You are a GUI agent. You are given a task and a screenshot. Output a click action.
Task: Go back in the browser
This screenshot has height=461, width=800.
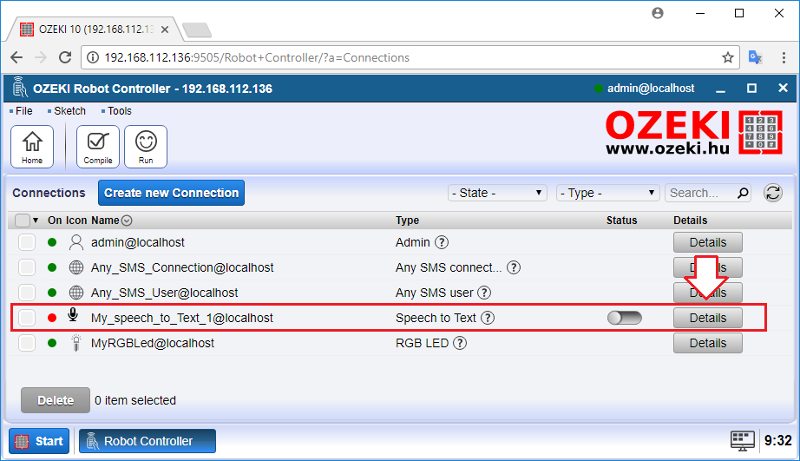tap(17, 58)
